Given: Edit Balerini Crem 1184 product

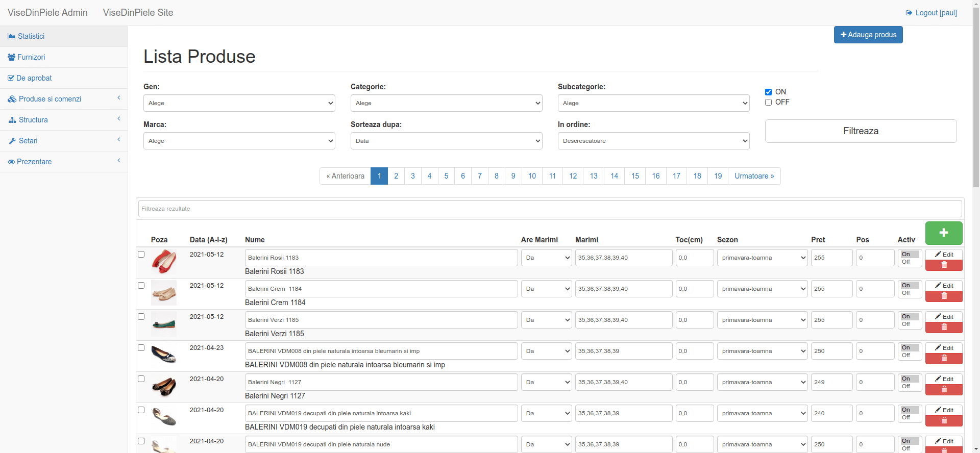Looking at the screenshot, I should (944, 286).
